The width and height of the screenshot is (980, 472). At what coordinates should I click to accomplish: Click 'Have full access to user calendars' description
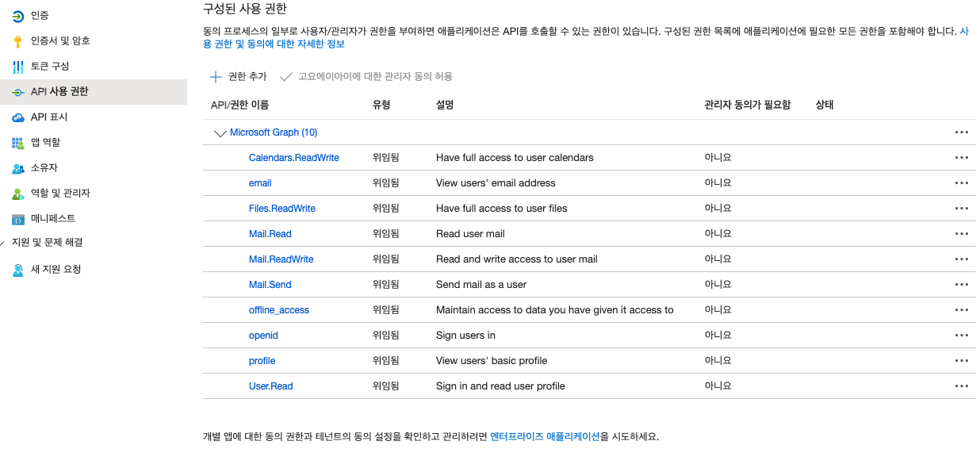[x=515, y=158]
